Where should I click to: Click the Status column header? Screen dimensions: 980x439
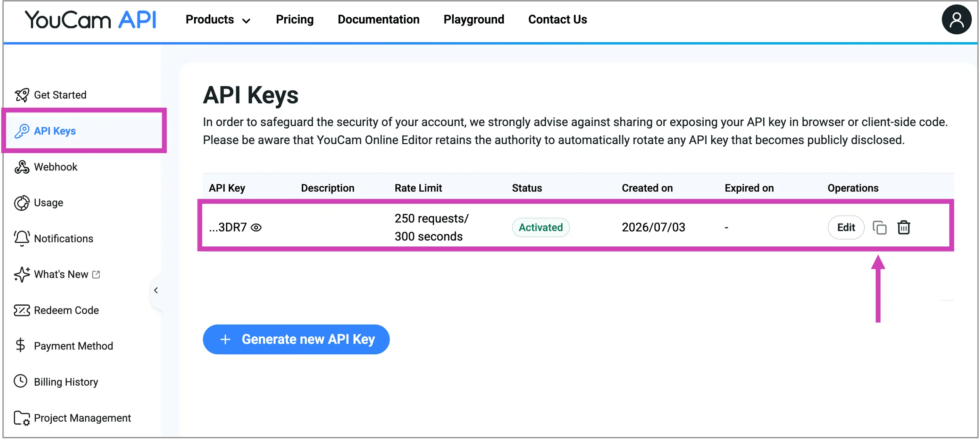(527, 188)
